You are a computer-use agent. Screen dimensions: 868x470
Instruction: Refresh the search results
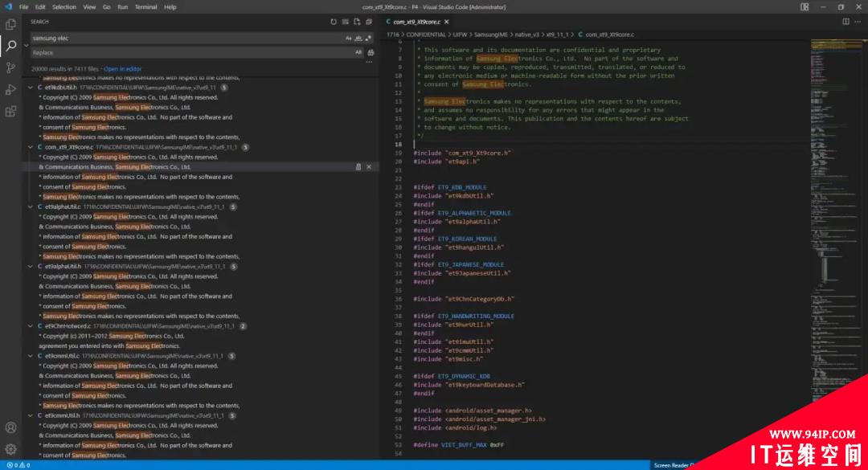(334, 22)
